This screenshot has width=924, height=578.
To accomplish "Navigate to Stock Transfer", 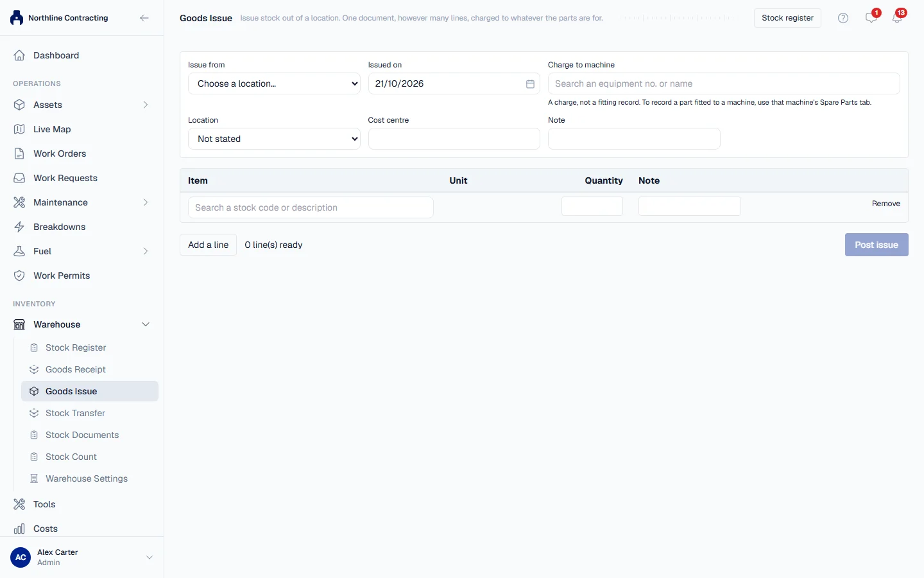I will tap(90, 413).
